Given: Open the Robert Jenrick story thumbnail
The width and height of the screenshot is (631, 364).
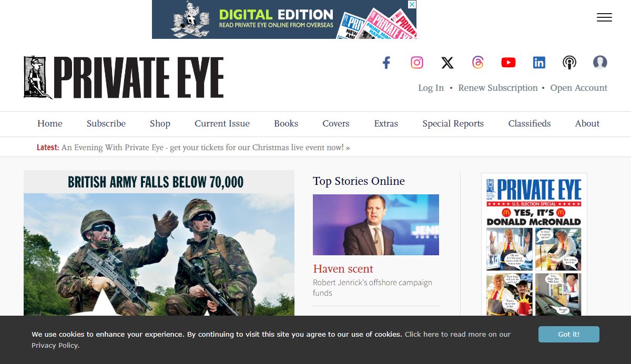Looking at the screenshot, I should coord(376,225).
